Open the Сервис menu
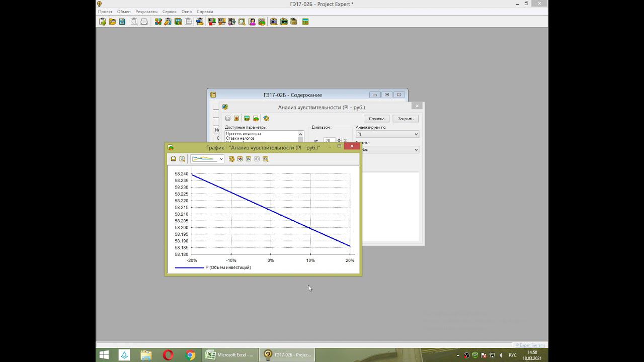 tap(170, 12)
